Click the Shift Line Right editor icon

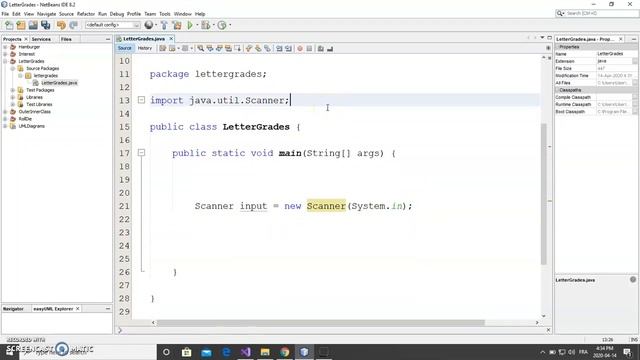tap(288, 49)
